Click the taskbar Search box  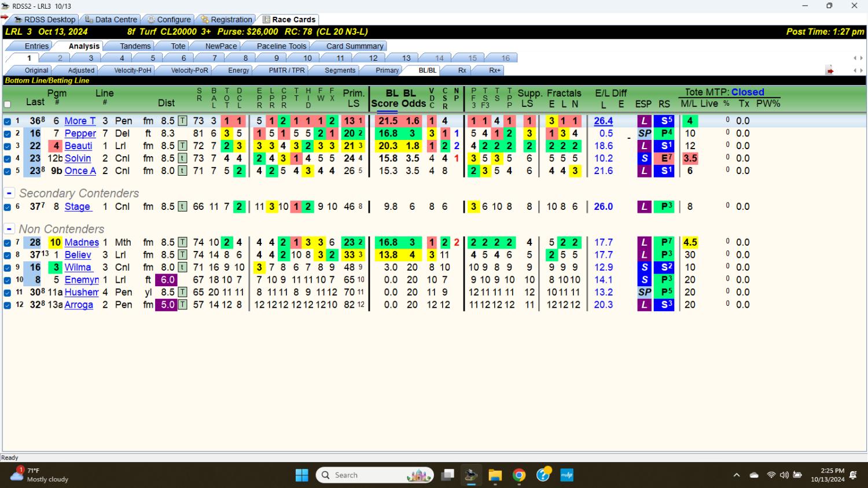point(375,475)
